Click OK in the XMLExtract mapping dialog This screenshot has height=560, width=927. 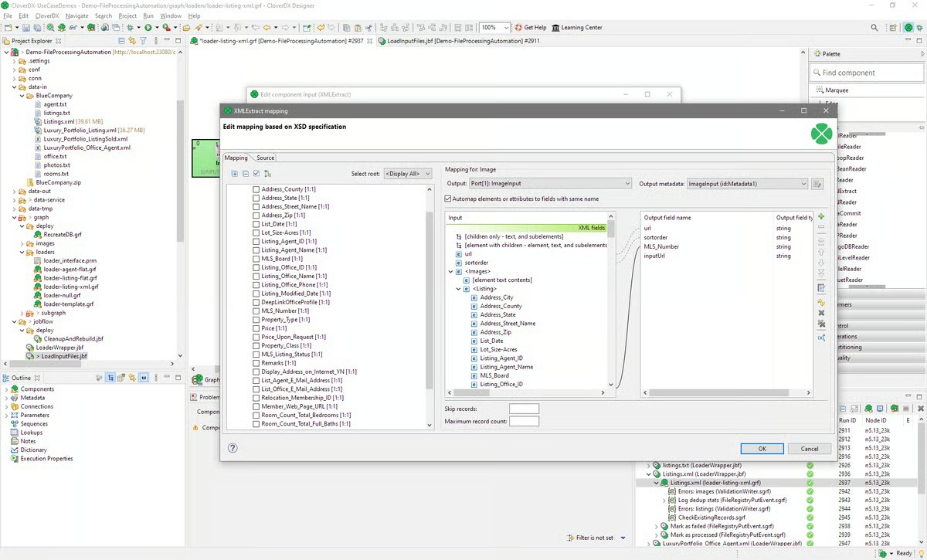762,449
